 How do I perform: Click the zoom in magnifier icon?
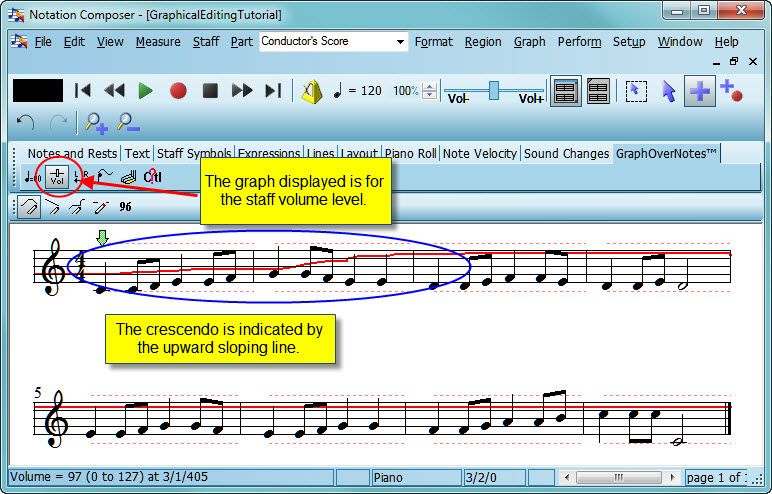point(96,123)
